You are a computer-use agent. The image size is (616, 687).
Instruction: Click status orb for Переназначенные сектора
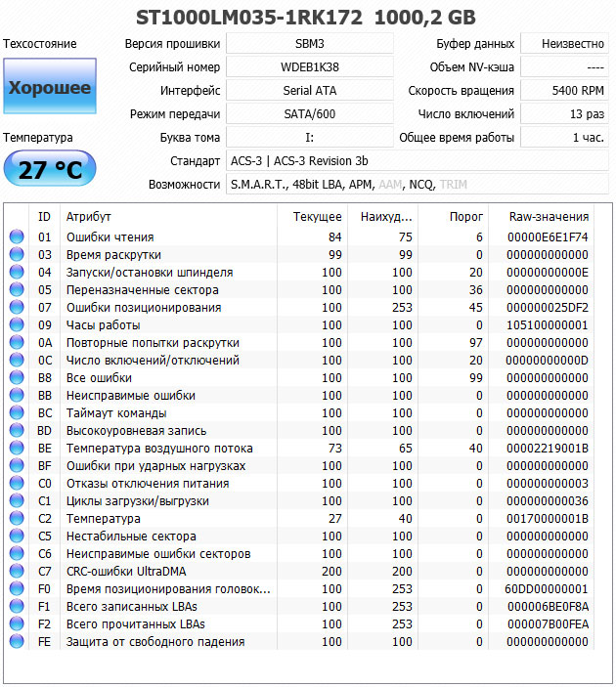17,289
